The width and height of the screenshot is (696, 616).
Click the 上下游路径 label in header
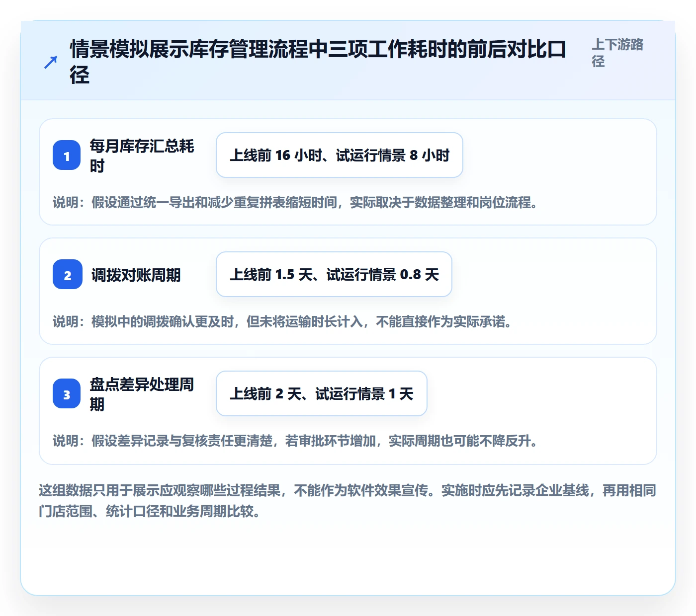(x=617, y=53)
